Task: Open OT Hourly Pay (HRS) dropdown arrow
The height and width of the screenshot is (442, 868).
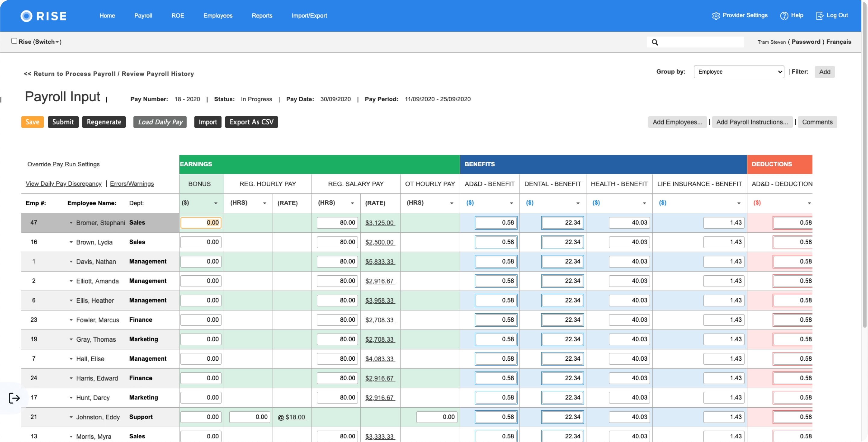Action: pos(451,203)
